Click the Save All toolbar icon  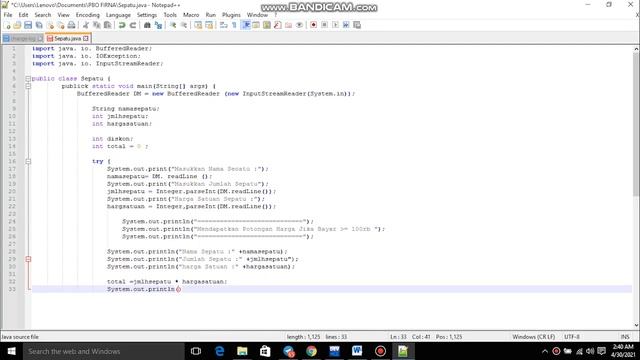click(39, 25)
